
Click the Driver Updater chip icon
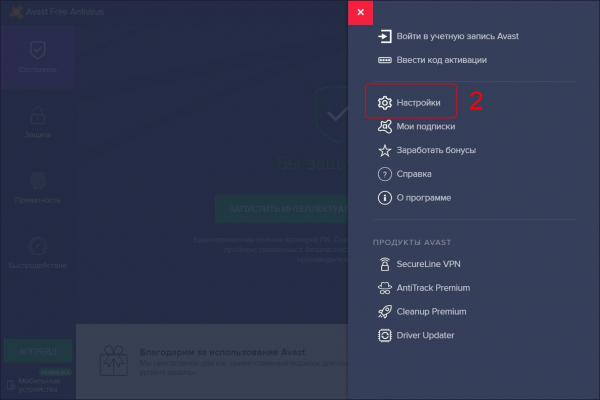pos(385,335)
